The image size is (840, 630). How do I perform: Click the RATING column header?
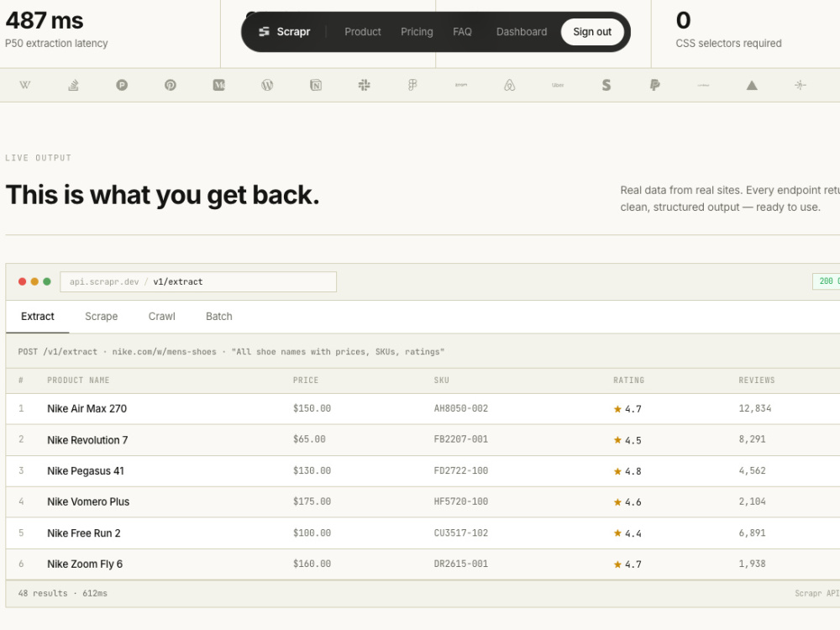pos(629,381)
